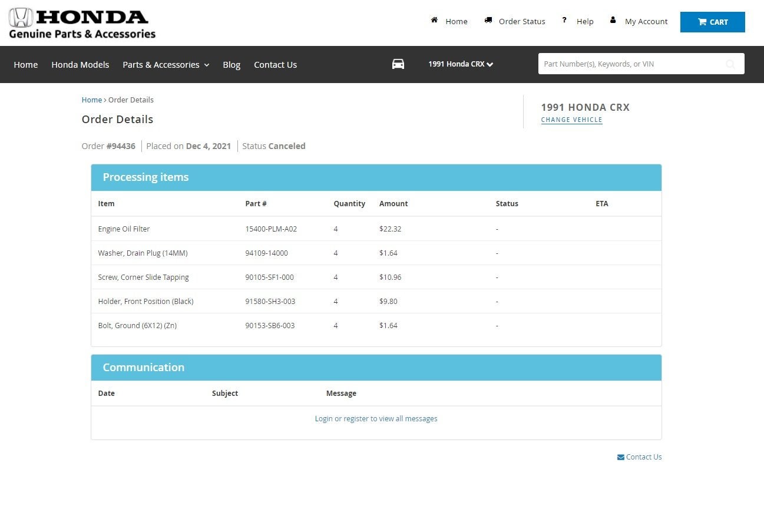The height and width of the screenshot is (532, 764).
Task: Click the Canceled status text
Action: pos(287,146)
